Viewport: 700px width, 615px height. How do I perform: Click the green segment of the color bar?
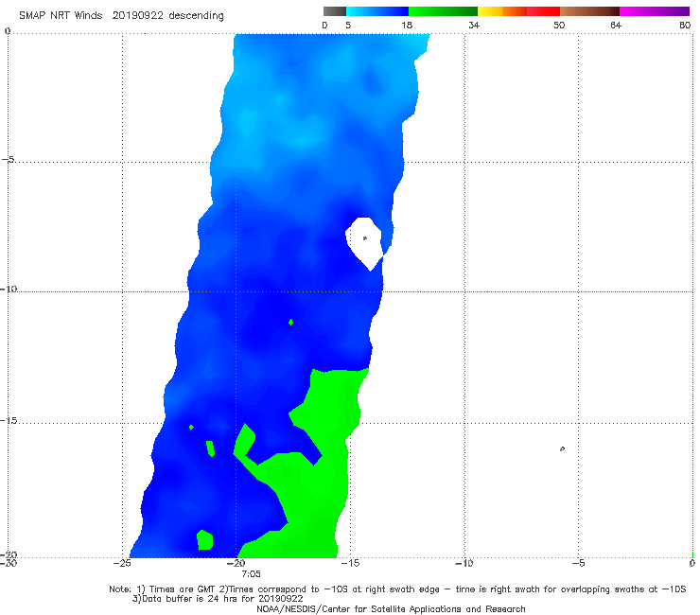tap(443, 11)
